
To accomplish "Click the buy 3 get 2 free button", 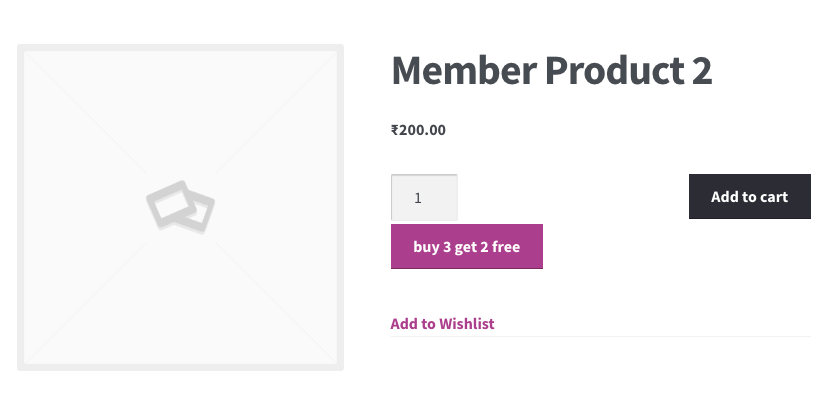I will (466, 246).
